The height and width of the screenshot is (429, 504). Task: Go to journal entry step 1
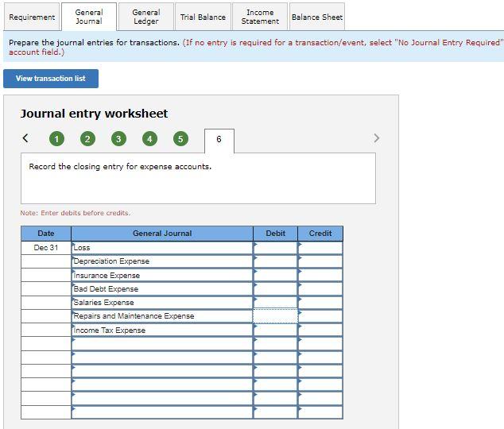coord(56,139)
